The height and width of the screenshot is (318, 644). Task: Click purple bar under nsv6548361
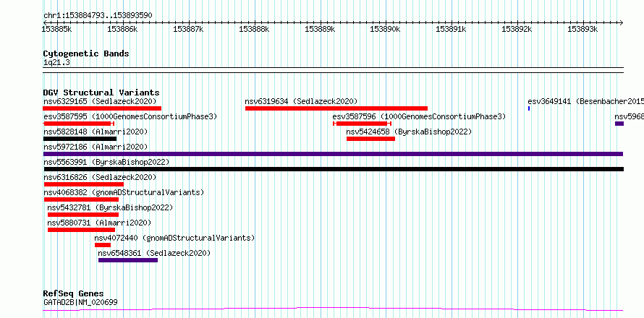128,260
